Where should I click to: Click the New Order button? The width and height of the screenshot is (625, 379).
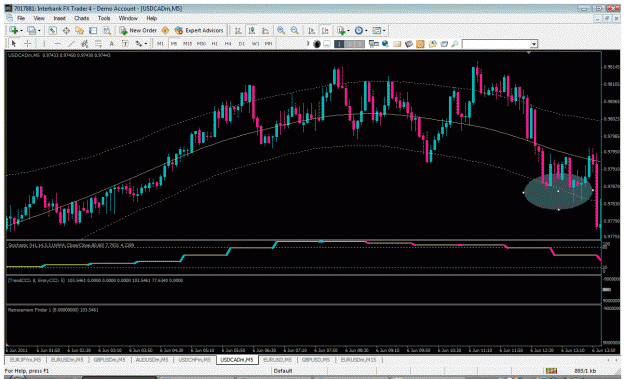[138, 30]
